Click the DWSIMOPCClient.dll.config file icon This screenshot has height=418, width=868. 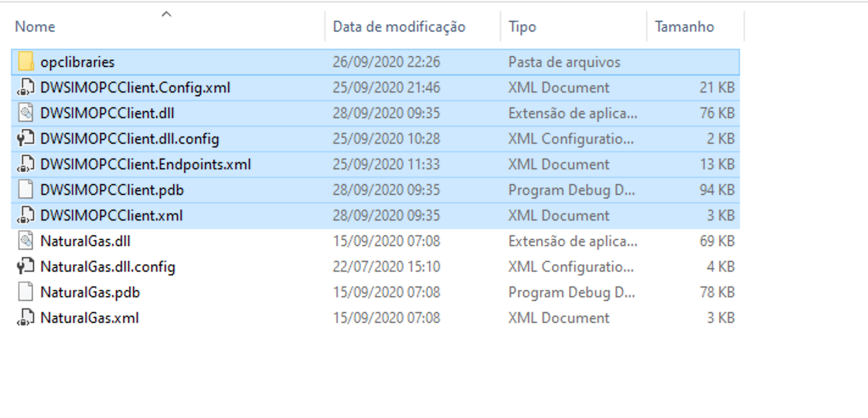tap(25, 138)
